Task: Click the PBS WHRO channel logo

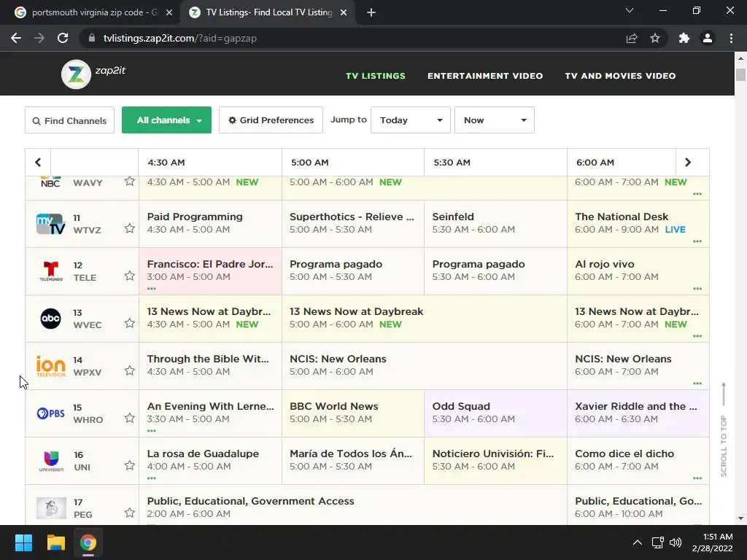Action: coord(50,413)
